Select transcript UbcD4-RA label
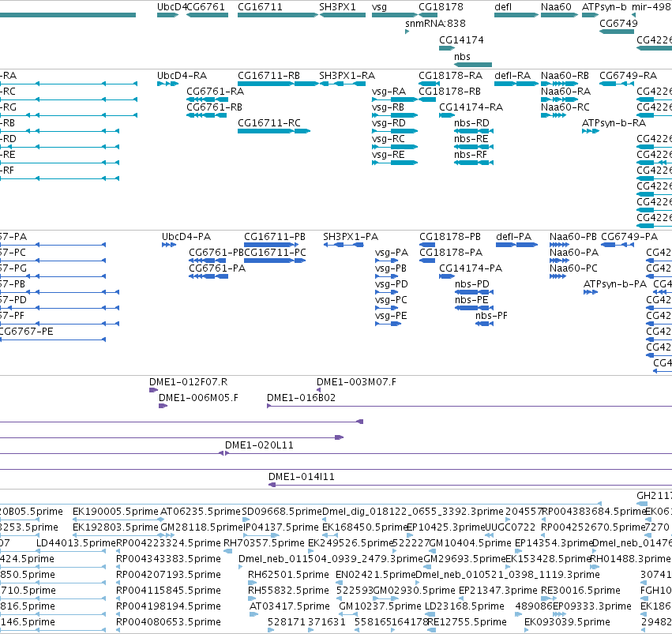This screenshot has height=634, width=672. [x=182, y=75]
